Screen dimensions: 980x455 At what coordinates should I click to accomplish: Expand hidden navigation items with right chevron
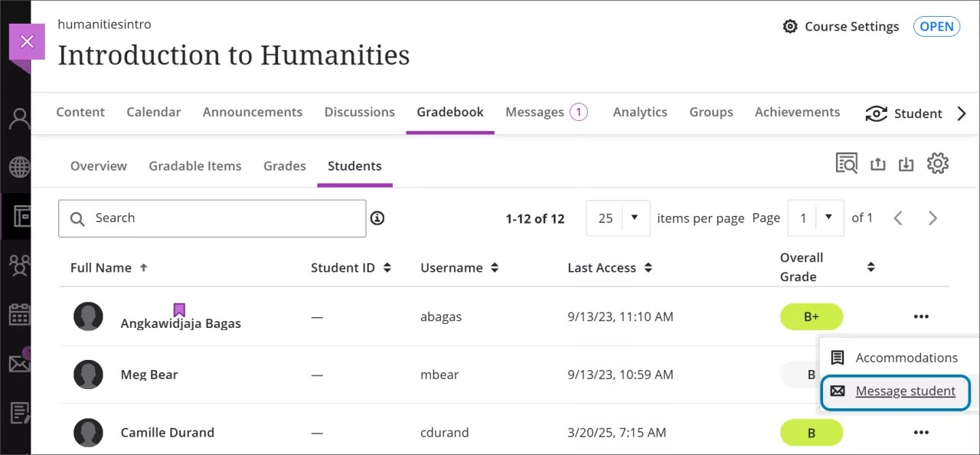962,113
